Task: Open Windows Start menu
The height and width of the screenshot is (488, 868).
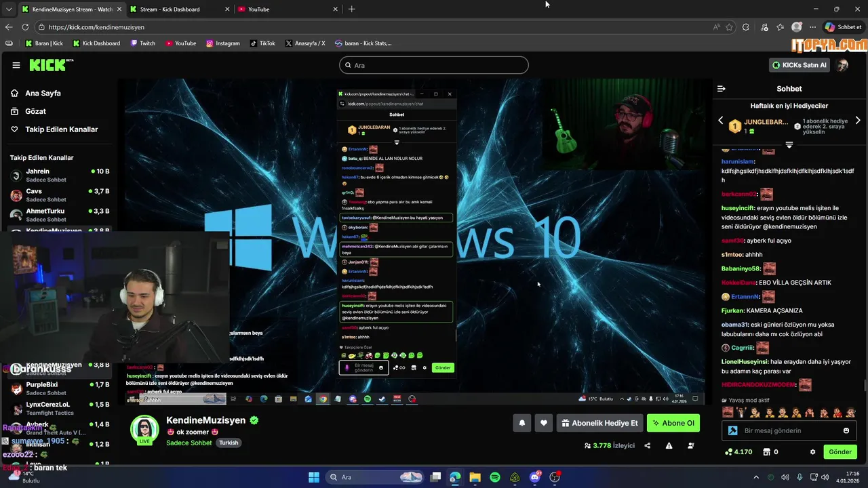Action: (x=314, y=477)
